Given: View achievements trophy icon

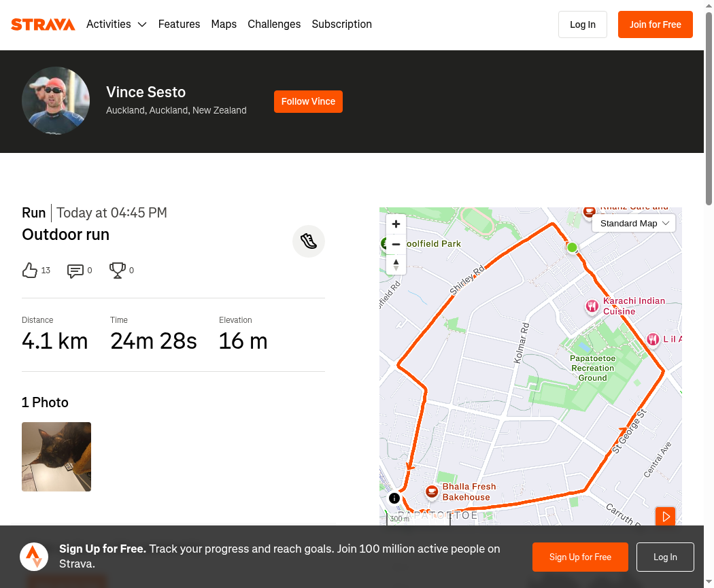Looking at the screenshot, I should 118,271.
